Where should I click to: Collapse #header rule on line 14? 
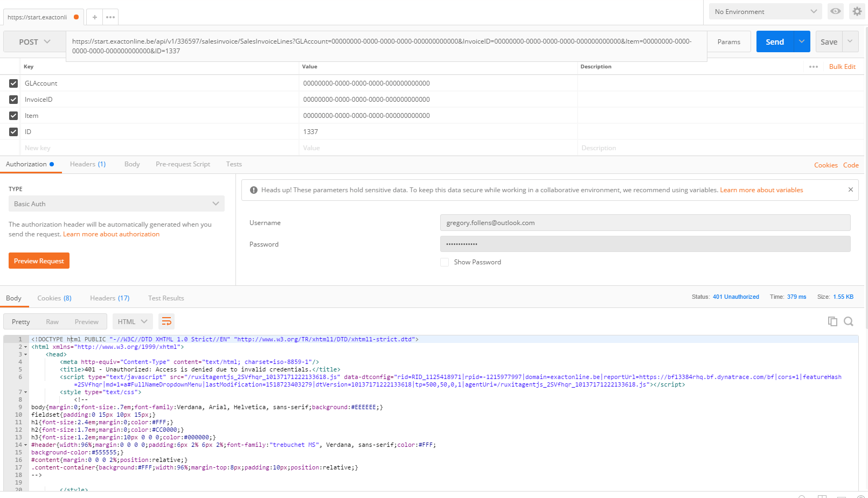click(25, 445)
